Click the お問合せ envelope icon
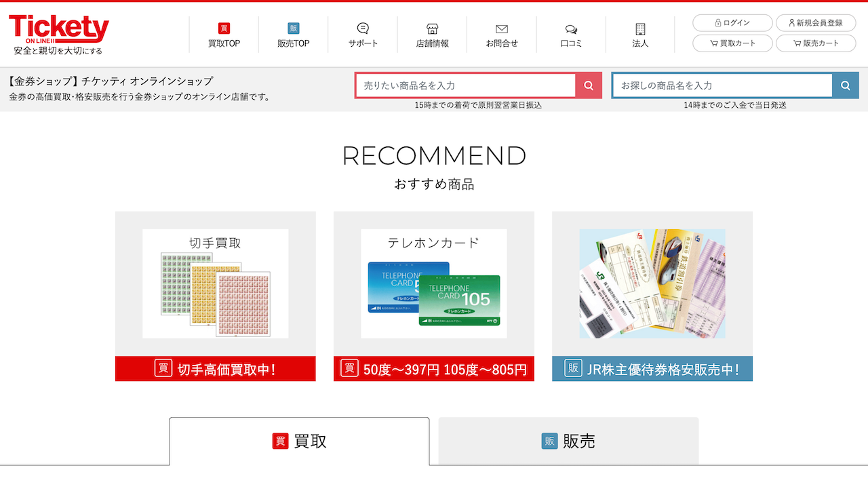 [501, 28]
